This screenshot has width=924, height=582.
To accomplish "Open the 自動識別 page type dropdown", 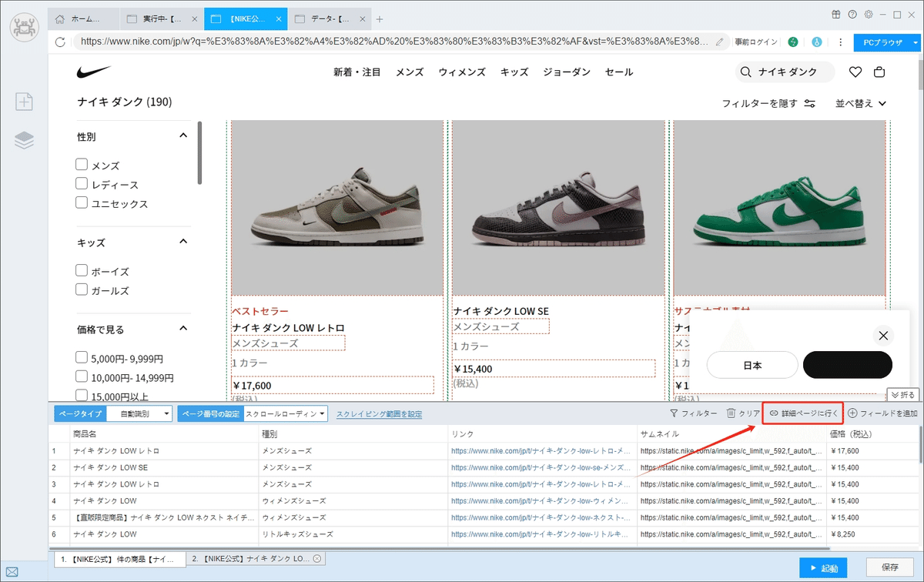I will [x=139, y=413].
